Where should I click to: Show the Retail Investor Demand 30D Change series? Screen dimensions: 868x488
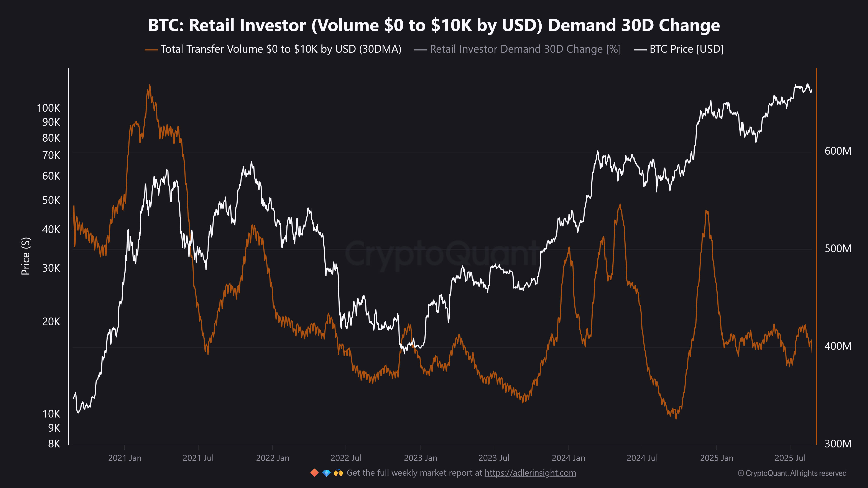point(525,49)
